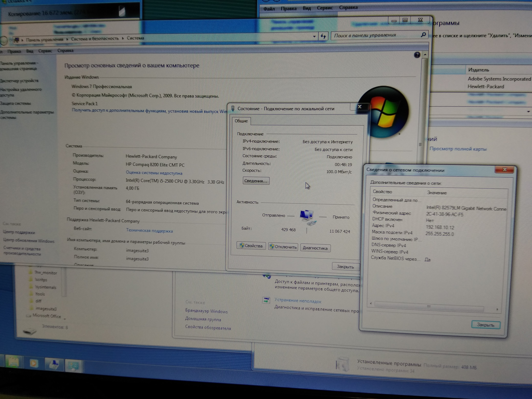Click the search magnifier in control panel
The width and height of the screenshot is (532, 399).
click(423, 35)
